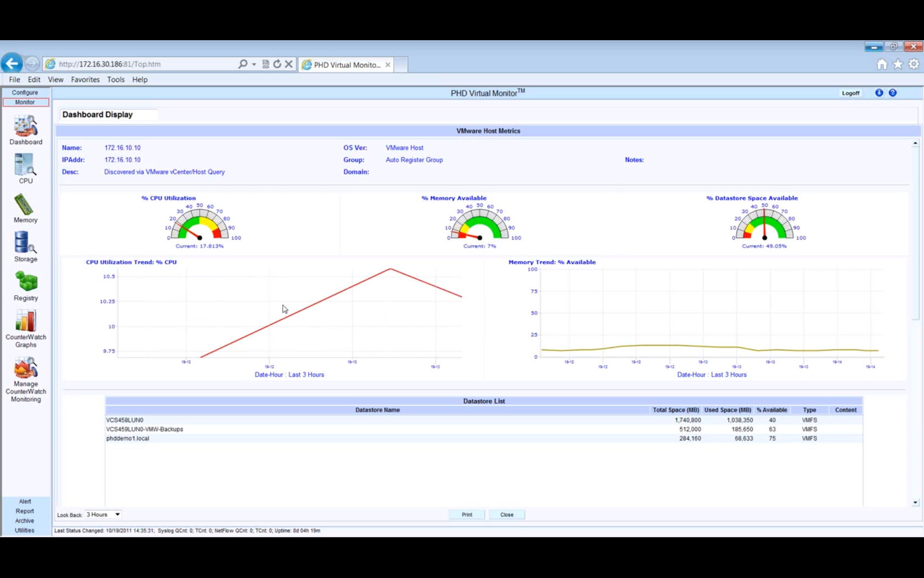The height and width of the screenshot is (578, 924).
Task: Open the Look Back 3 Hours dropdown
Action: click(x=103, y=515)
